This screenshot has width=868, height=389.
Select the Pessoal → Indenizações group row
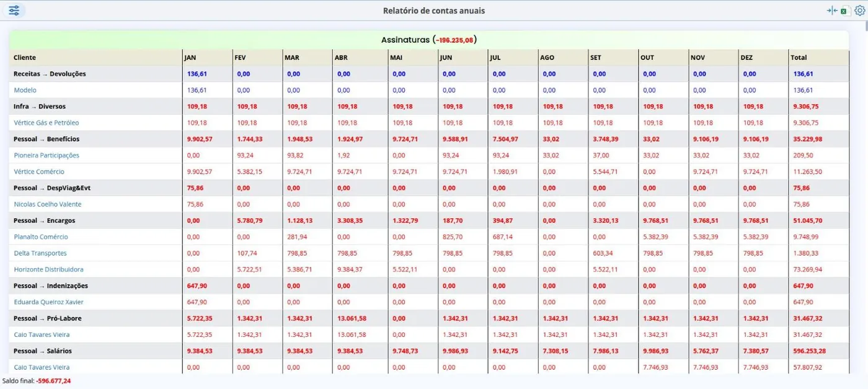tap(429, 286)
